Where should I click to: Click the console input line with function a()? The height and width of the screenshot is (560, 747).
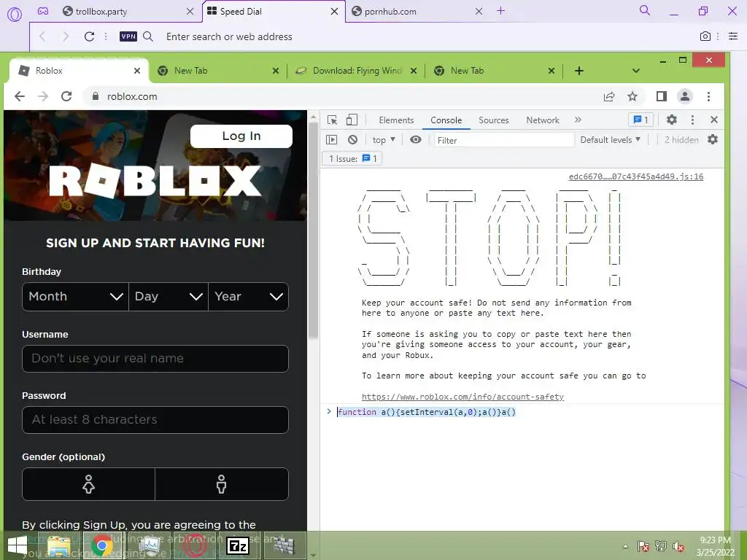coord(426,412)
